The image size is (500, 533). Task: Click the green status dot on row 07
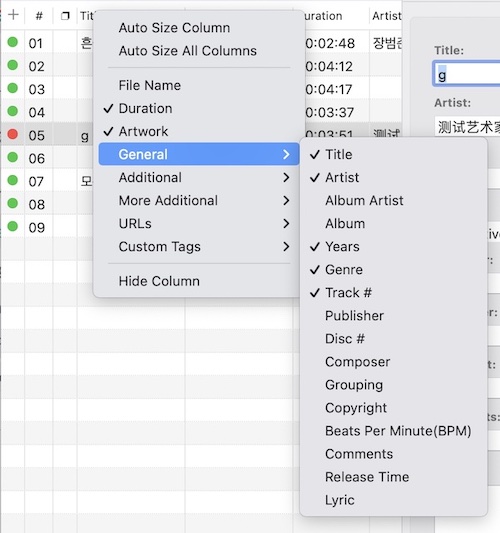point(13,180)
